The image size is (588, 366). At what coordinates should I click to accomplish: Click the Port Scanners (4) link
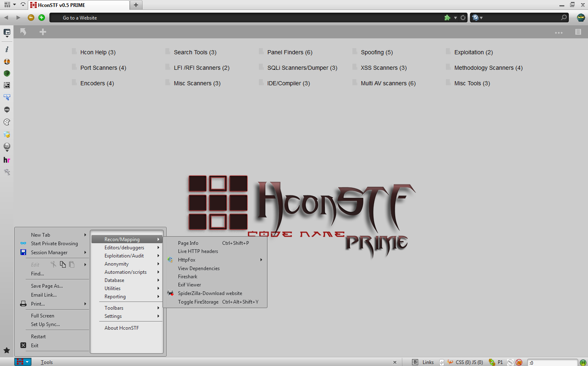click(x=102, y=67)
